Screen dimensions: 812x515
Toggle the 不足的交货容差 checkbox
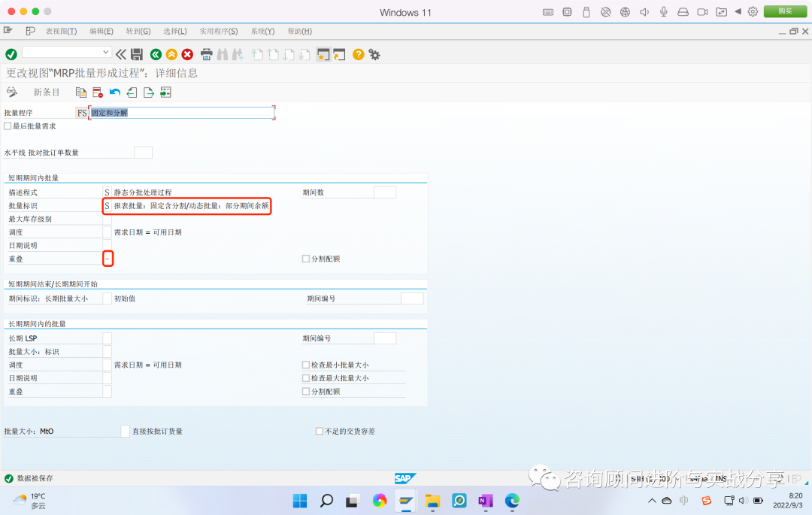pos(320,431)
